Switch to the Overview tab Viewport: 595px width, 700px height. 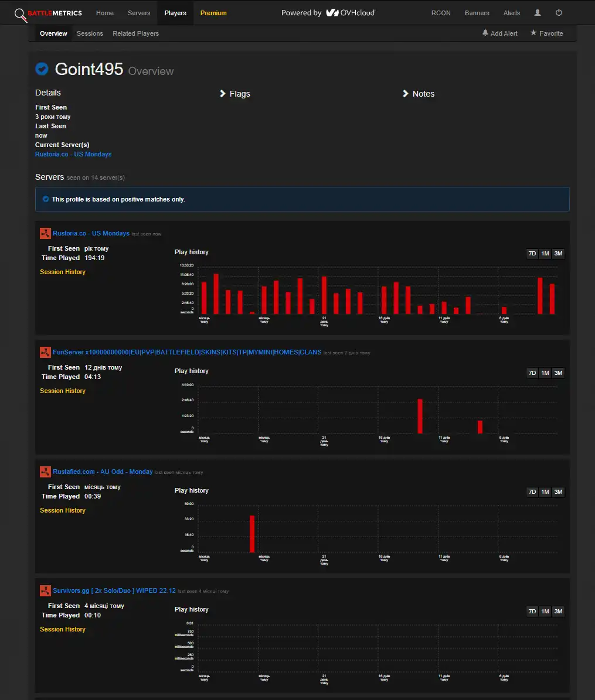tap(53, 33)
